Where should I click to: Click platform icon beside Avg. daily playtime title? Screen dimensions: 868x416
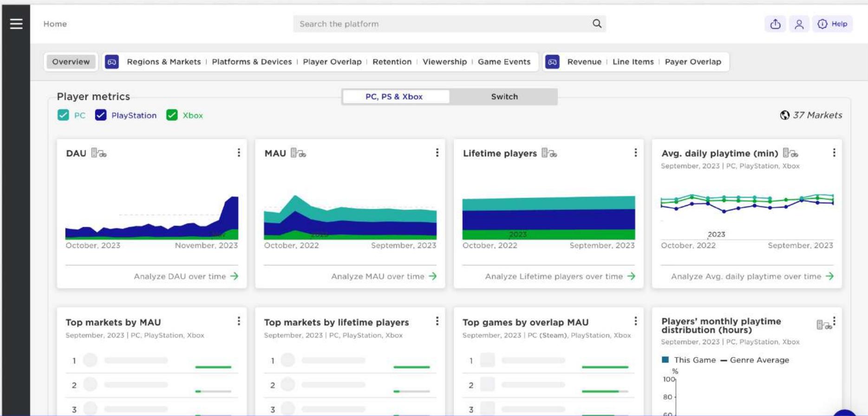[790, 153]
